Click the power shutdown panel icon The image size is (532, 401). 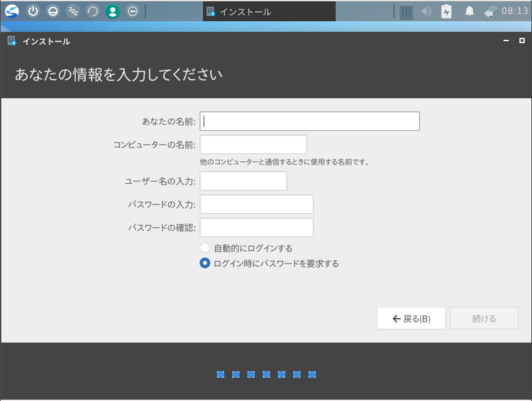(33, 11)
